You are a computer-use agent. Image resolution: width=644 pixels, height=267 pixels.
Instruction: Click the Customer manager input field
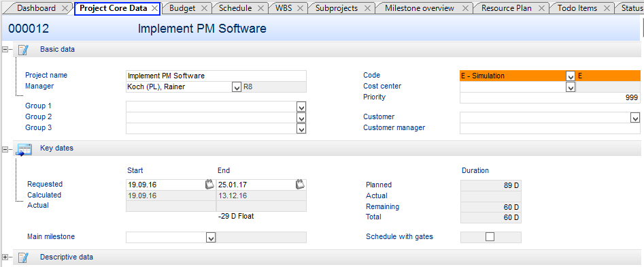tap(550, 128)
